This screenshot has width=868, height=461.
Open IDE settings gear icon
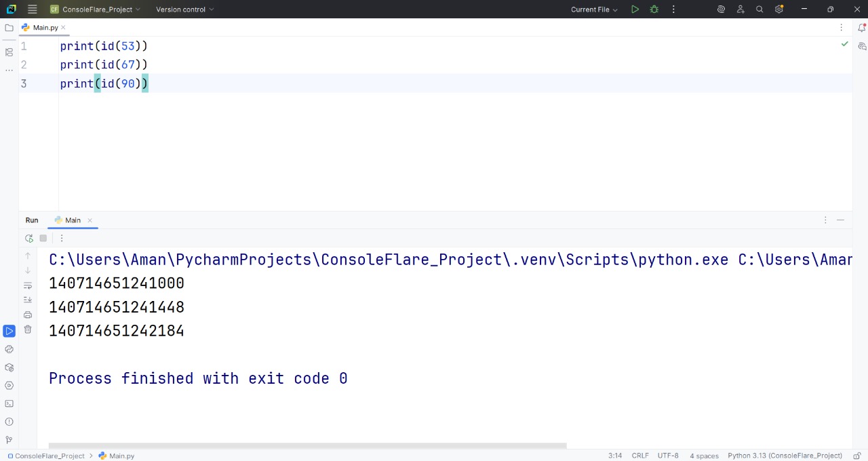779,9
